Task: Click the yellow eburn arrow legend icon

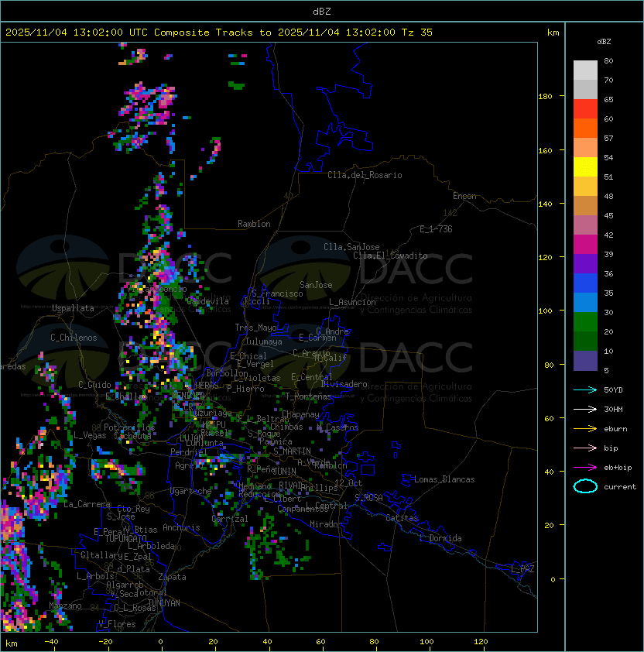Action: point(585,428)
